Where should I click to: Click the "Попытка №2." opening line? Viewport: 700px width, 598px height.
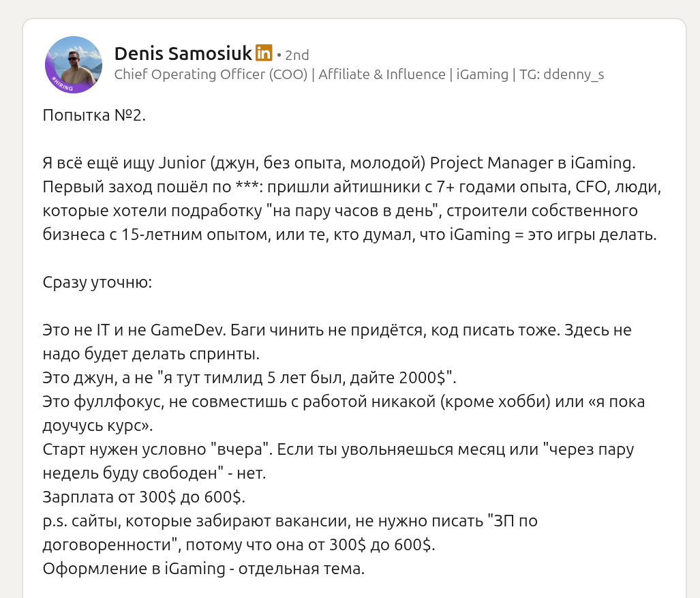point(94,115)
